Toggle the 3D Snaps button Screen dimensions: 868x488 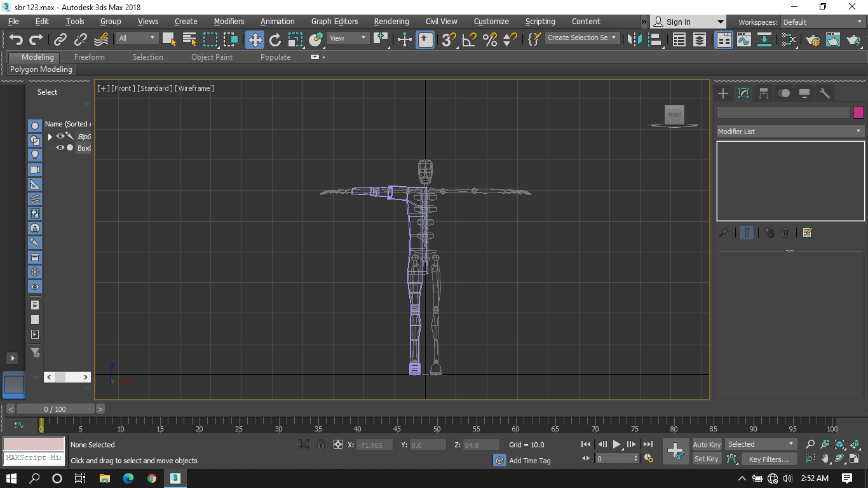[x=449, y=40]
